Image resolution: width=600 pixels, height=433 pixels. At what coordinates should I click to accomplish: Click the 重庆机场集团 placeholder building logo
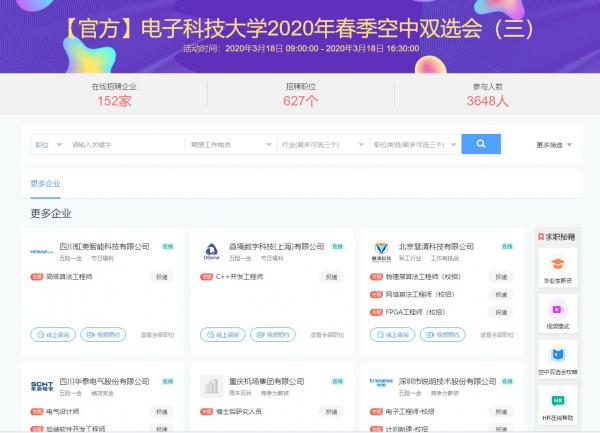point(211,386)
